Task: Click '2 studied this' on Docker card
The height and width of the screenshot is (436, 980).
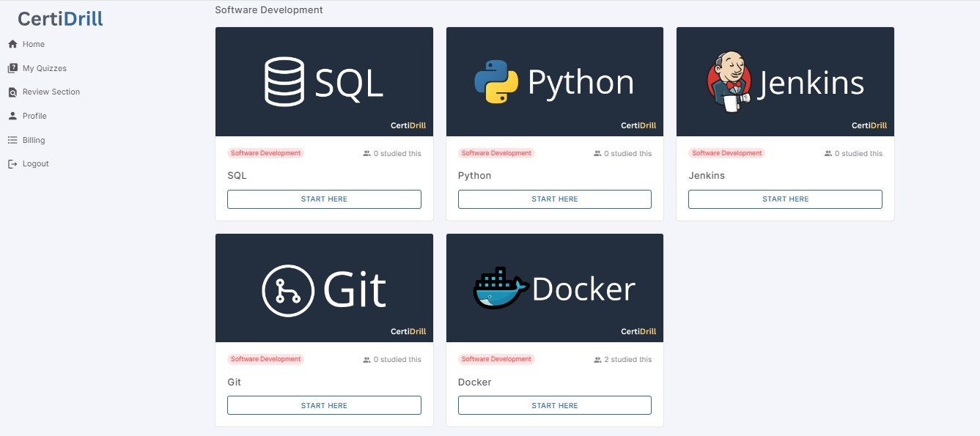Action: pos(627,360)
